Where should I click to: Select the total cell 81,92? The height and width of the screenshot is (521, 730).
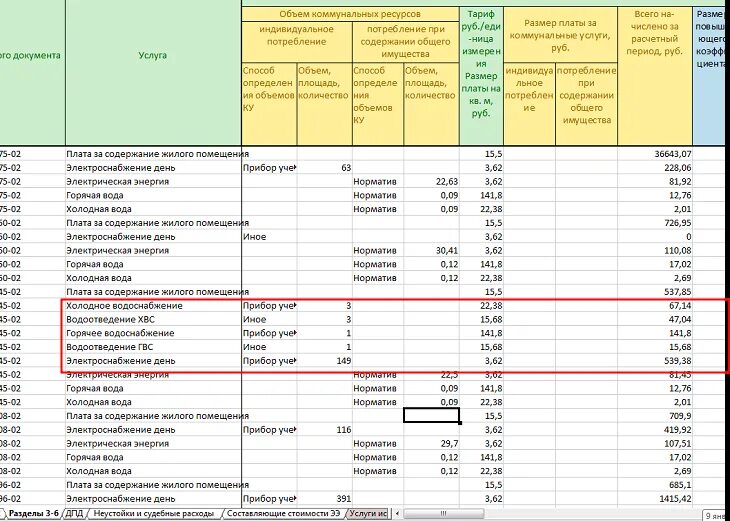coord(655,181)
